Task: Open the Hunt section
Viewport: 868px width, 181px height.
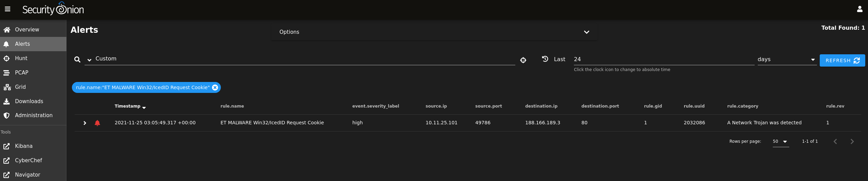Action: (x=33, y=58)
